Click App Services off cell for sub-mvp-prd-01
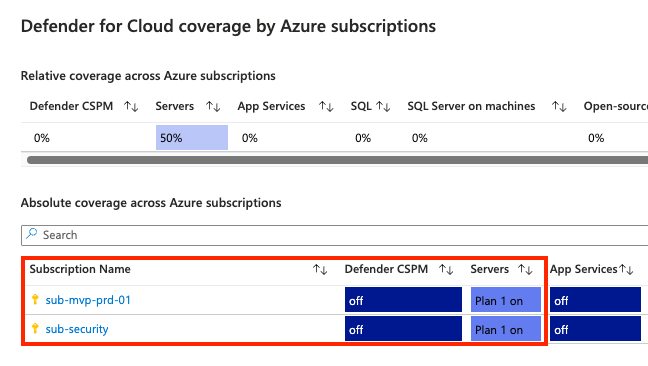Viewport: 648px width, 366px height. 595,299
